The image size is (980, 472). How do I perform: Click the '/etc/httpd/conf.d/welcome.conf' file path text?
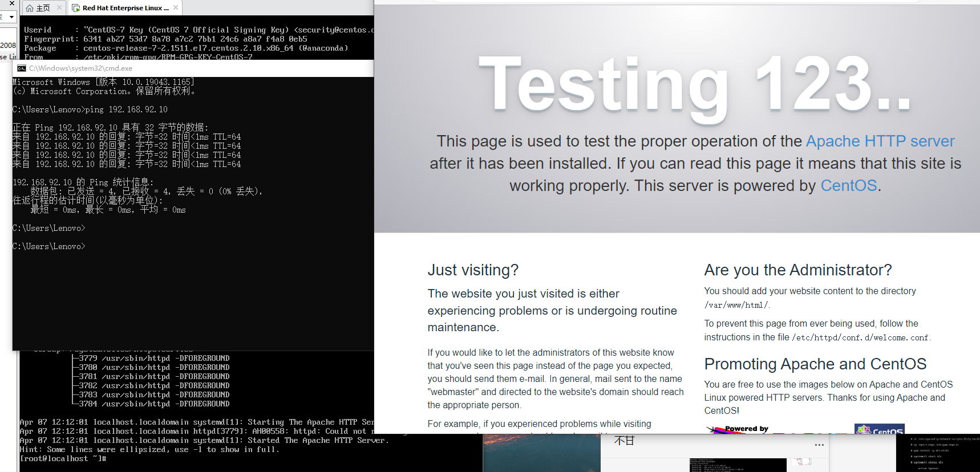point(860,337)
